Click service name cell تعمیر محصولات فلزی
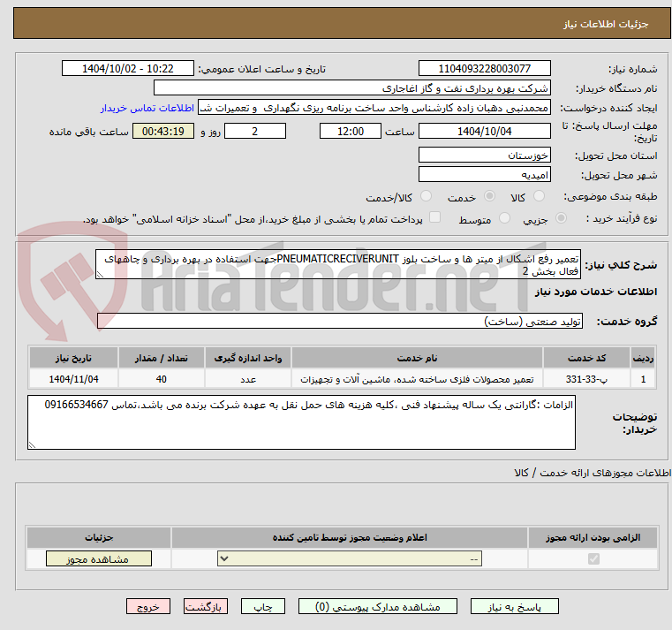672x630 pixels. 417,379
